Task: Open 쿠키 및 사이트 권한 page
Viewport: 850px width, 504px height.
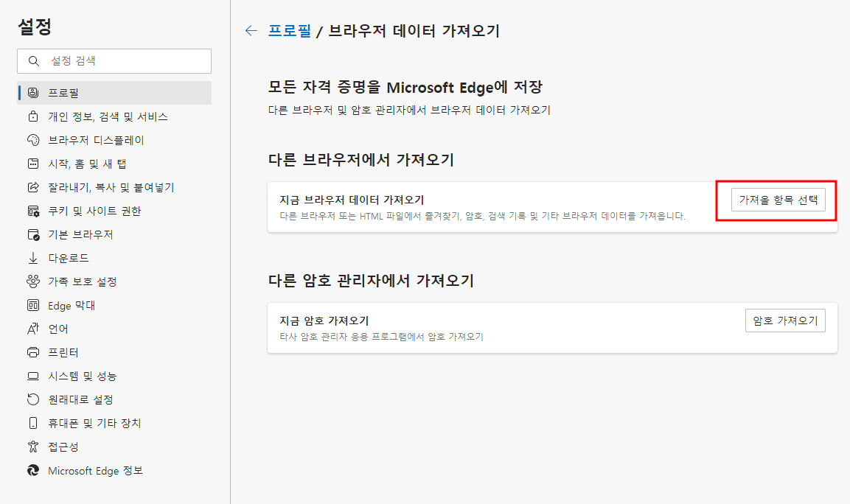Action: tap(114, 211)
